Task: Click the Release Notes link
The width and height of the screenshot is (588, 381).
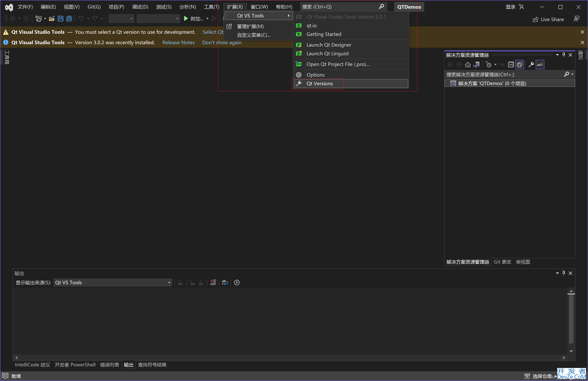Action: [178, 42]
